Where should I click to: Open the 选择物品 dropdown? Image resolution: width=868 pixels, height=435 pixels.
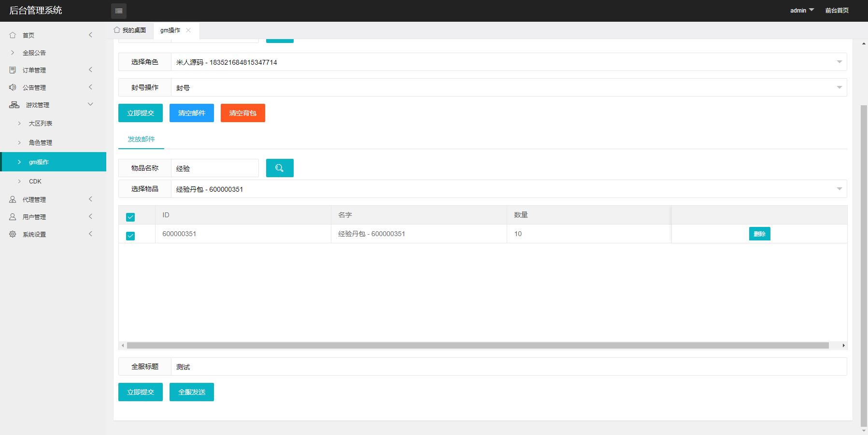(x=508, y=189)
